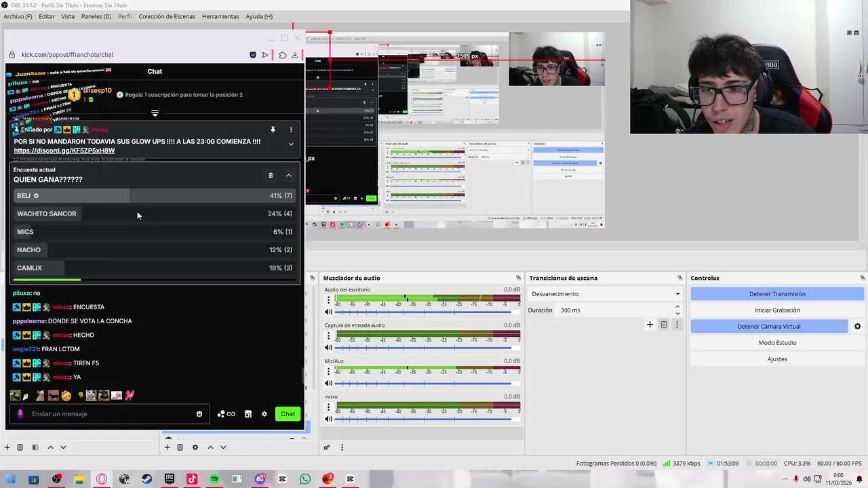The height and width of the screenshot is (488, 868).
Task: Open advanced audio properties gears icon
Action: [327, 447]
